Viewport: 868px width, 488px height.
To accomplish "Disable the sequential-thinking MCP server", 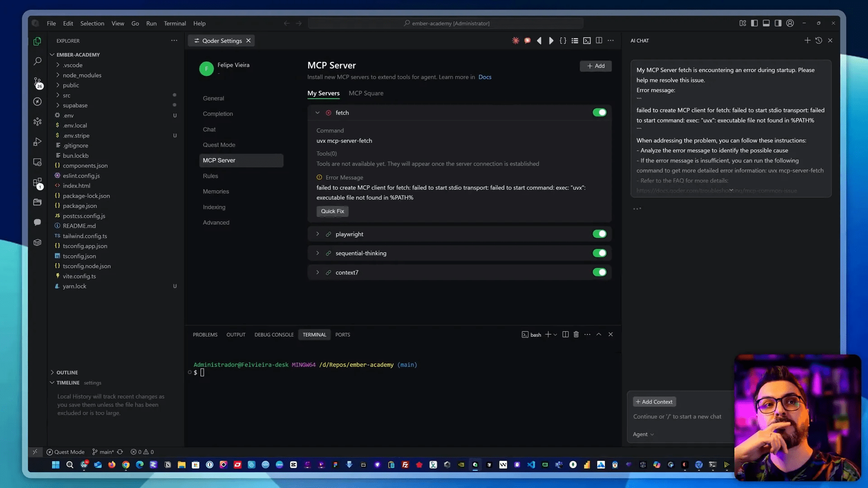I will coord(599,253).
